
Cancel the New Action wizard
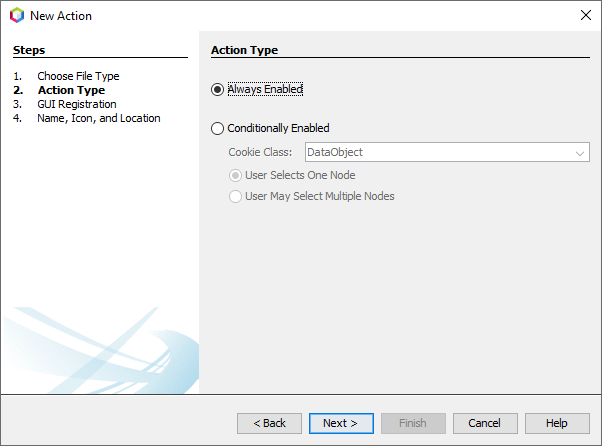(x=485, y=423)
